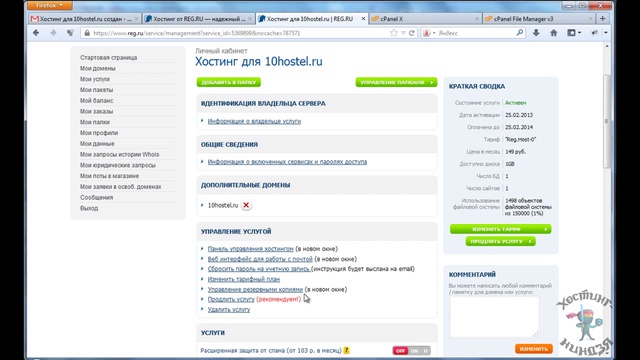
Task: Select the Личный кабинет breadcrumb text
Action: point(221,51)
